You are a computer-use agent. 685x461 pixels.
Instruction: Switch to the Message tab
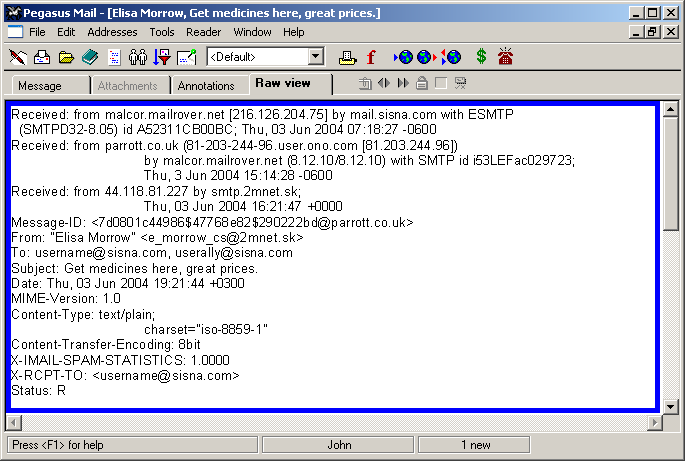click(40, 86)
